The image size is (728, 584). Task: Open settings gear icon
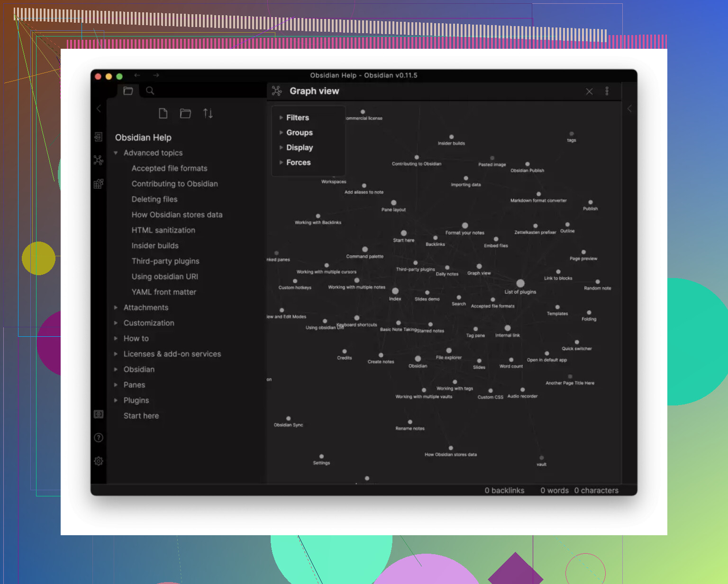coord(99,461)
